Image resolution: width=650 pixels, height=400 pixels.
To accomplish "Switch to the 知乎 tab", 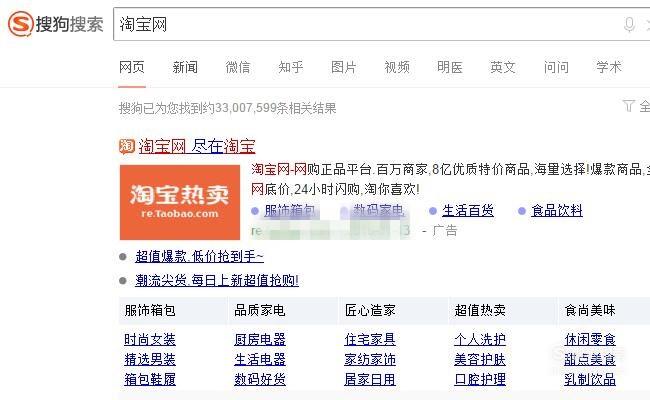I will [291, 67].
